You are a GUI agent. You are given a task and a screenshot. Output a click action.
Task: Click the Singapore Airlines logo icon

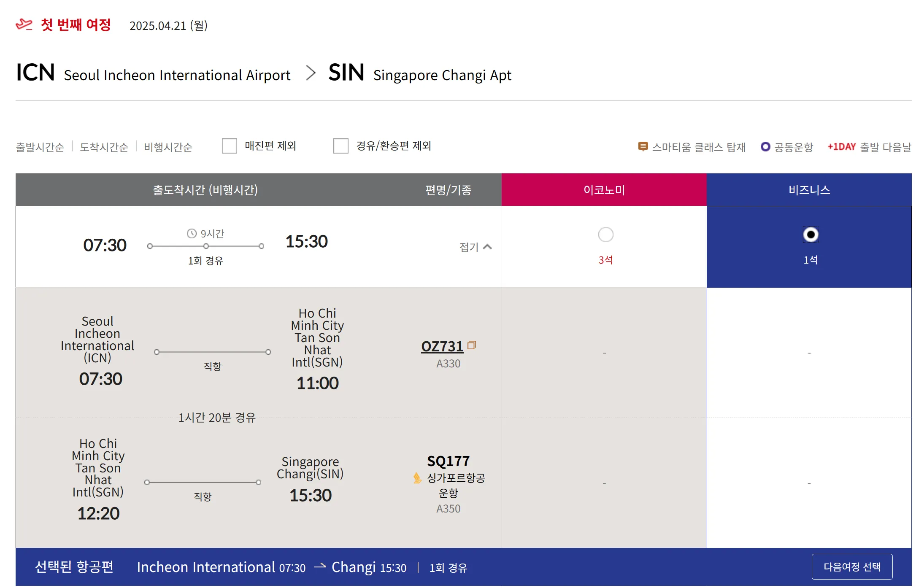point(417,478)
